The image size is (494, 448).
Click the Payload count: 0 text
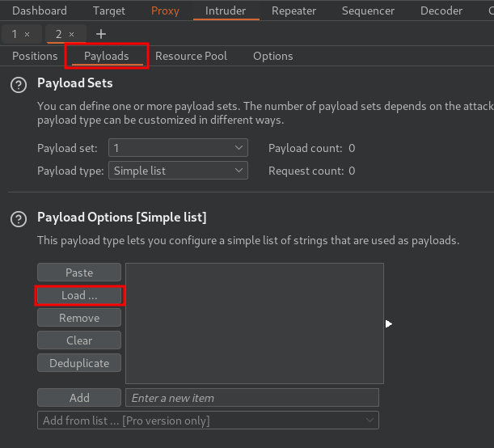(311, 148)
